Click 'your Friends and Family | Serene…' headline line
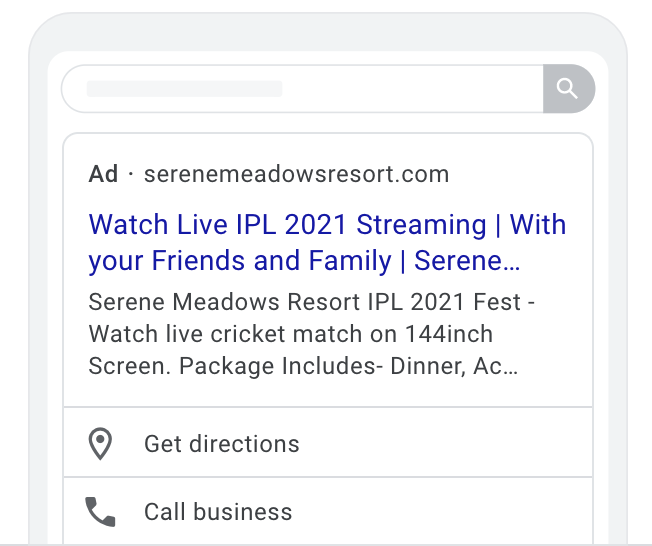The width and height of the screenshot is (652, 546). click(304, 261)
